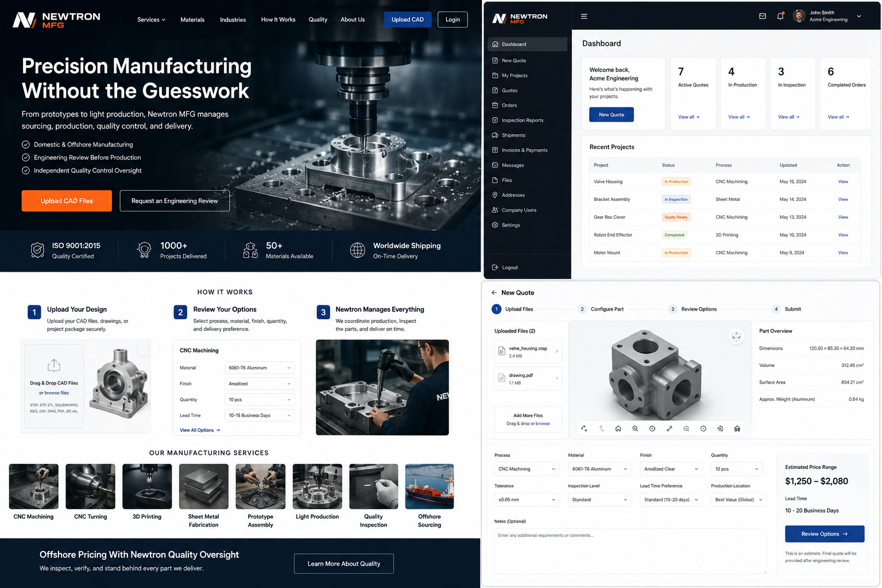Click the Newtron MFG logo in dashboard sidebar
Screen dimensions: 882x588
pos(520,18)
